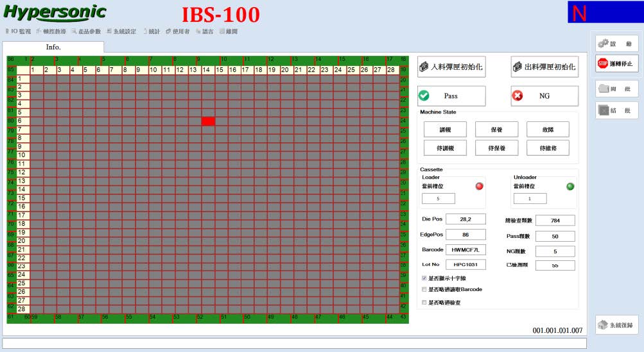Screen dimensions: 644x352
Task: Click the Die Pos field 28,2
Action: tap(466, 219)
